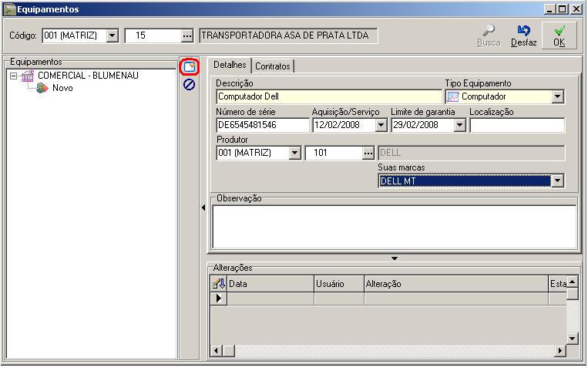This screenshot has width=588, height=368.
Task: Select the Novo equipment tree item
Action: [x=62, y=88]
